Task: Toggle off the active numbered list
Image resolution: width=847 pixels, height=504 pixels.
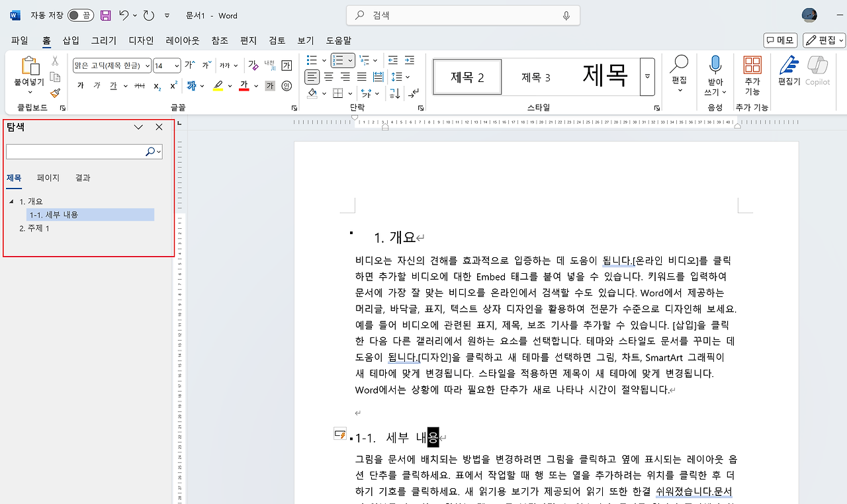Action: pos(339,60)
